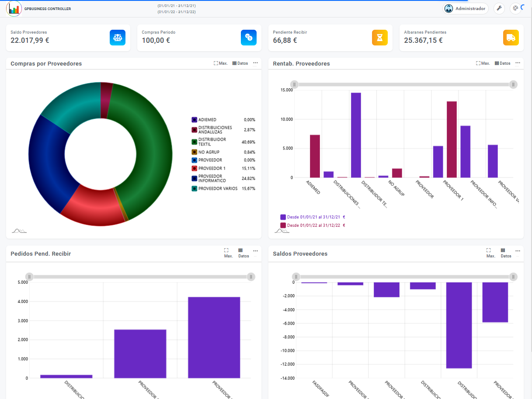Show Datos for Pedidos Pend. Recibir
Image resolution: width=532 pixels, height=399 pixels.
(243, 253)
